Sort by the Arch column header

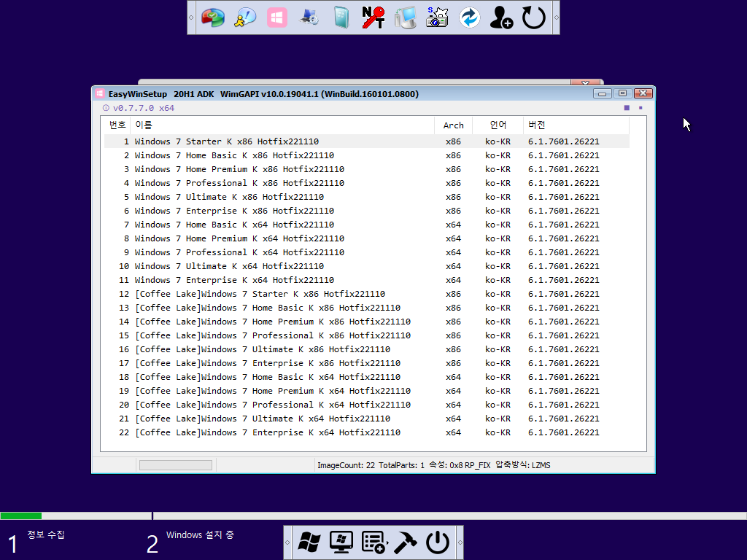pyautogui.click(x=453, y=125)
